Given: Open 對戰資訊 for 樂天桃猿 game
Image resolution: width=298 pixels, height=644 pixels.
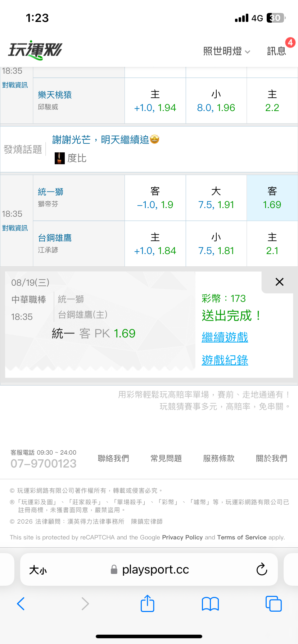Looking at the screenshot, I should 15,85.
